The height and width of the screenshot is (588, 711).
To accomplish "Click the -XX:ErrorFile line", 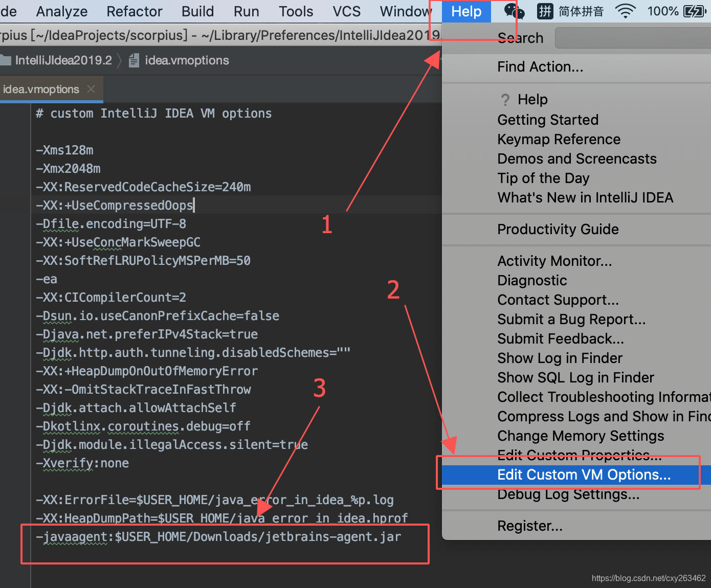I will tap(215, 500).
